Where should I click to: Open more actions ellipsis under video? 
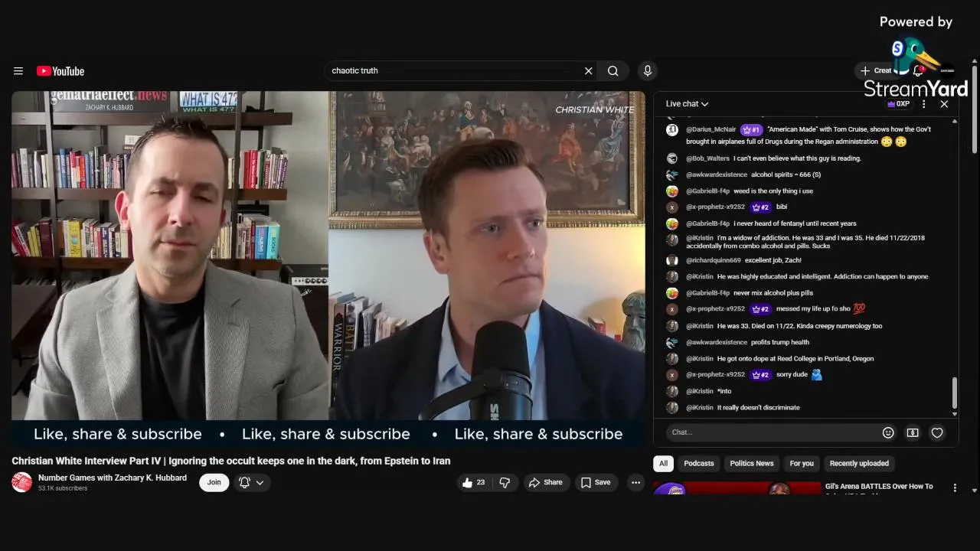(635, 482)
